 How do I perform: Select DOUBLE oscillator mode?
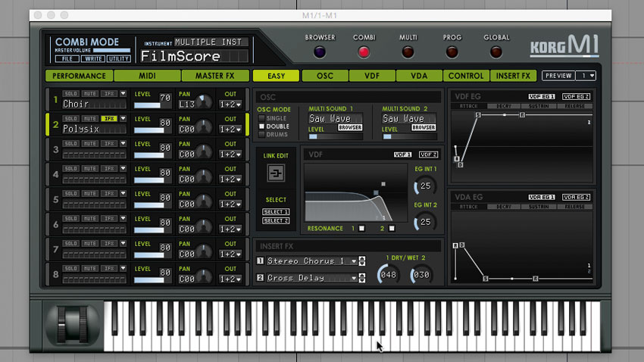(261, 126)
